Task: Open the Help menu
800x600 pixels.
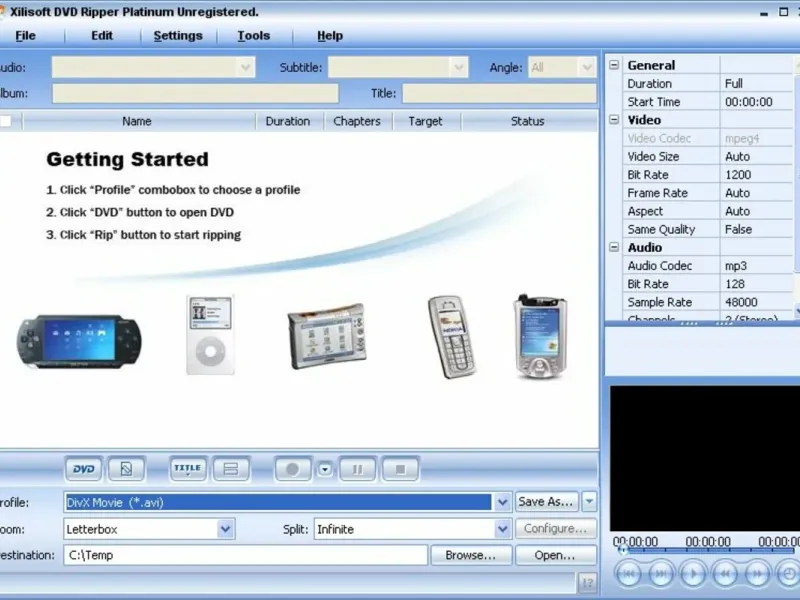Action: (330, 36)
